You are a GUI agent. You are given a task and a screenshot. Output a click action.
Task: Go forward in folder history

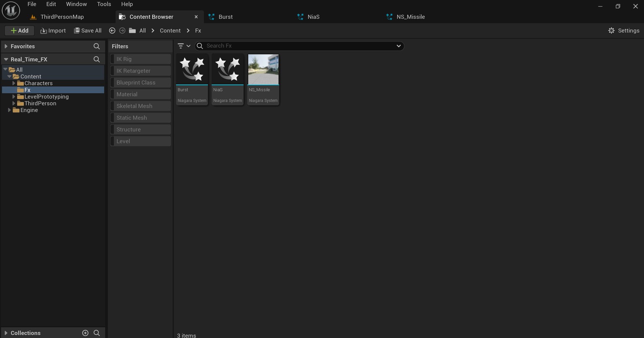click(122, 31)
